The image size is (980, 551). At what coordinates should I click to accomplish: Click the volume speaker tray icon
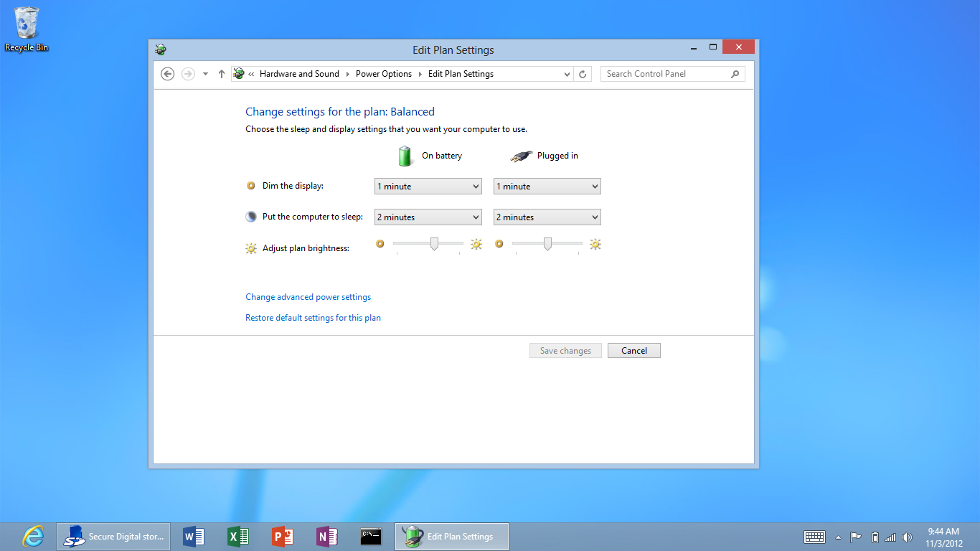tap(907, 537)
